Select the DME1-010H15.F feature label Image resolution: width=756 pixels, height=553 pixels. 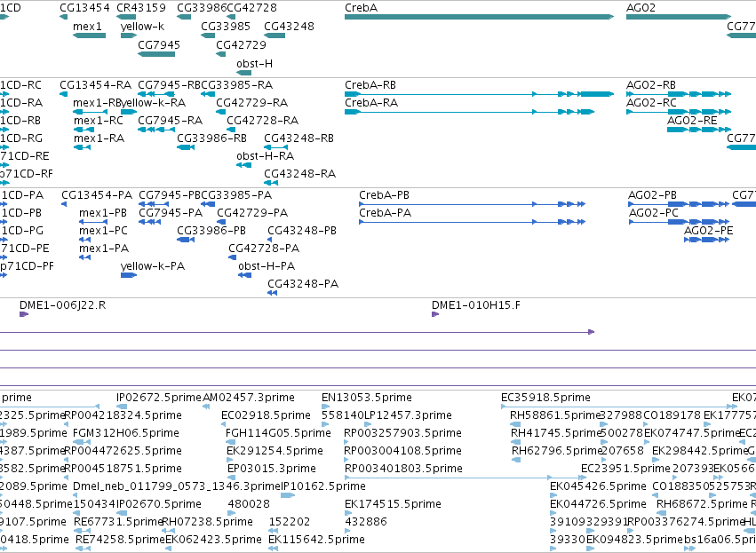(x=476, y=305)
